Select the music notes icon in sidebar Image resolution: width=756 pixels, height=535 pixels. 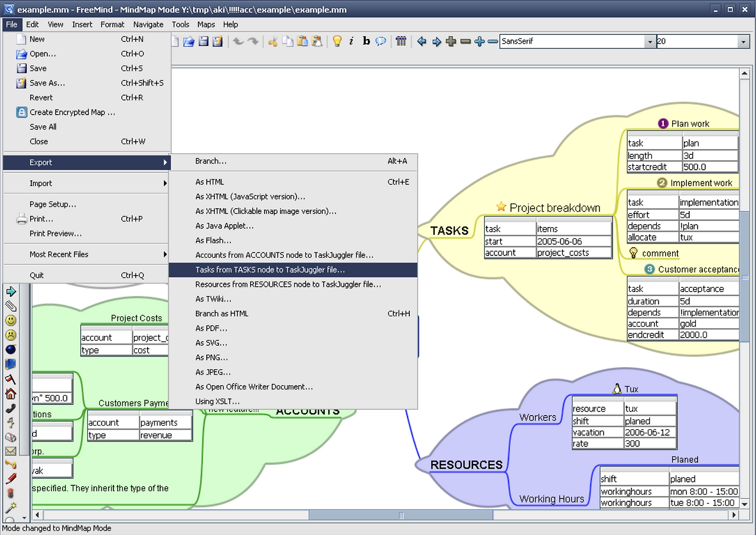click(11, 423)
